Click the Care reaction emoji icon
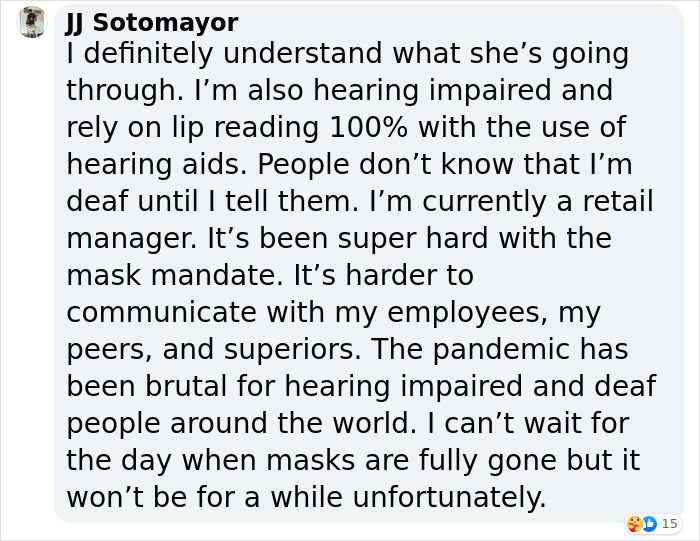 click(634, 523)
